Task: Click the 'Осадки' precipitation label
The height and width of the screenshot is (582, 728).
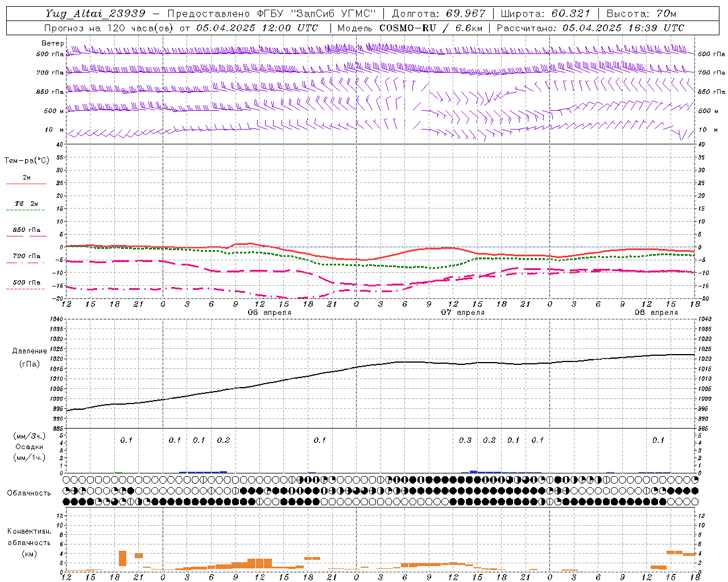Action: 30,447
